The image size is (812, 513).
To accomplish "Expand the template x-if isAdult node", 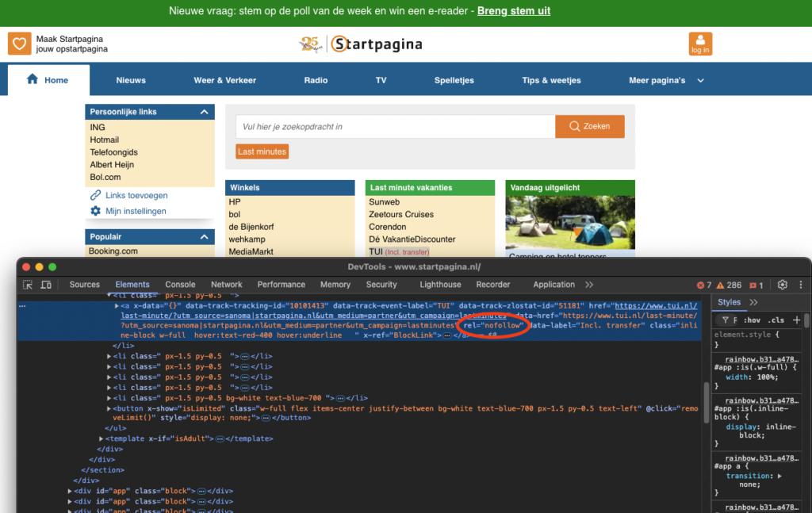I will pyautogui.click(x=101, y=438).
